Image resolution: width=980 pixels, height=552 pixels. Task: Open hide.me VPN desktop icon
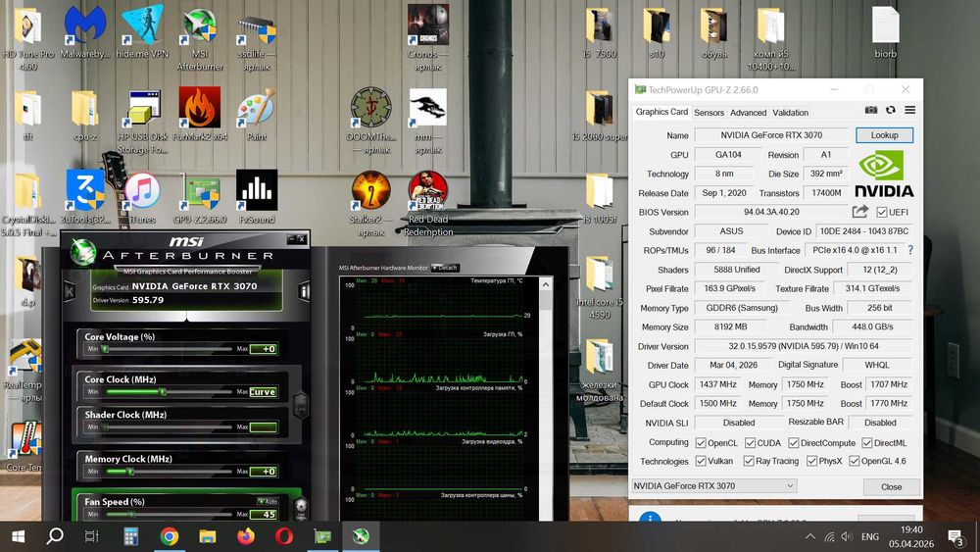point(142,32)
